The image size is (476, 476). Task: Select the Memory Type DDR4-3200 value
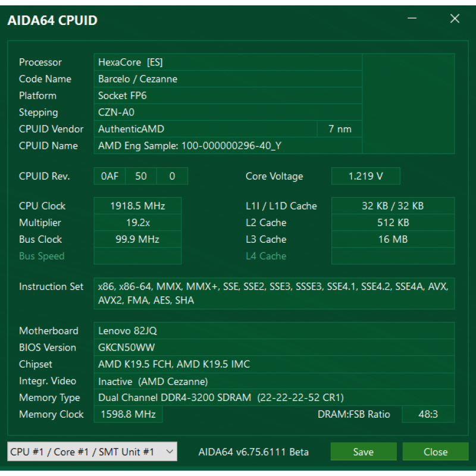coord(274,397)
